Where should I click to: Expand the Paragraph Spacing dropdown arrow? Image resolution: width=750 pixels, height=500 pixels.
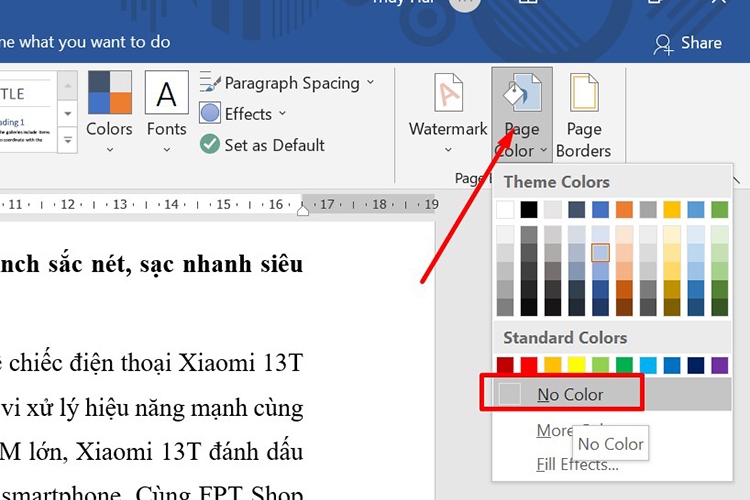[371, 82]
